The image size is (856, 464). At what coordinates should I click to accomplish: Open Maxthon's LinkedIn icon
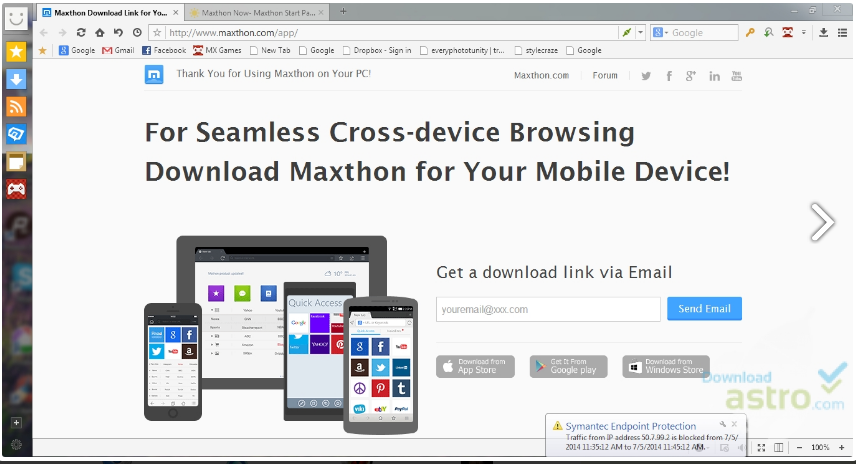[x=714, y=76]
